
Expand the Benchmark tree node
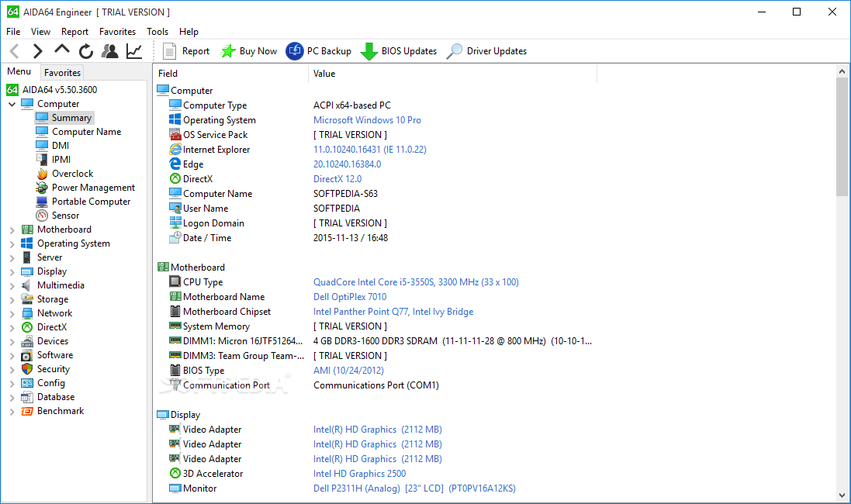(12, 412)
